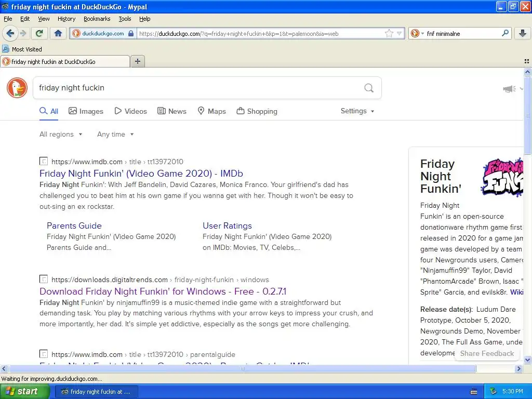The image size is (532, 399).
Task: Click the megaphone icon on the page
Action: pyautogui.click(x=509, y=89)
